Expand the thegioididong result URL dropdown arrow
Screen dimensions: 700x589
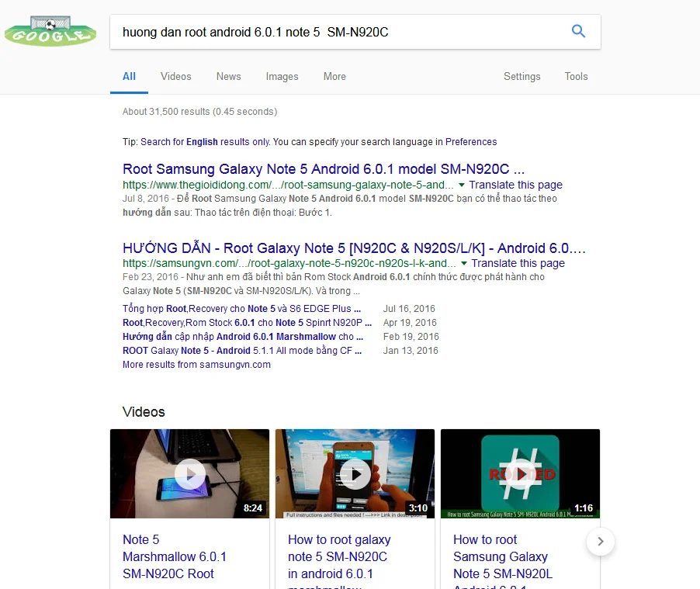tap(462, 185)
